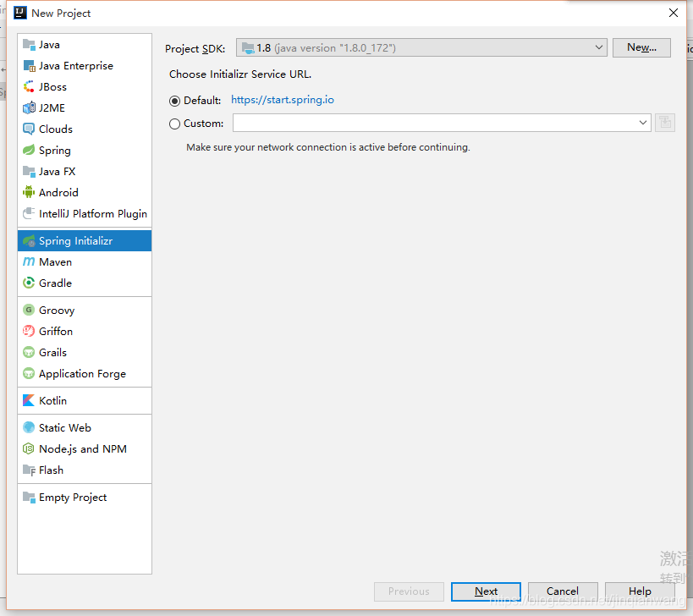Click the IntelliJ IDEA logo in title bar
Screen dimensions: 693x616
point(20,13)
